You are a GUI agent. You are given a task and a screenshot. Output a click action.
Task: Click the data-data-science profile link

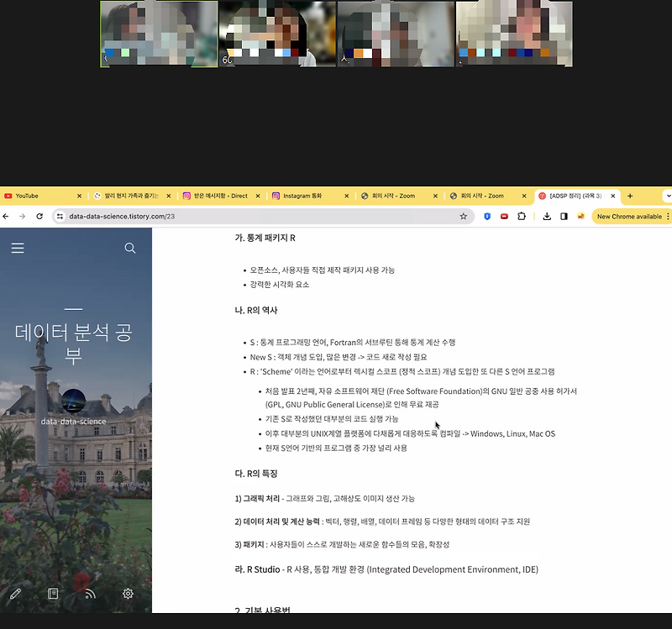point(74,422)
